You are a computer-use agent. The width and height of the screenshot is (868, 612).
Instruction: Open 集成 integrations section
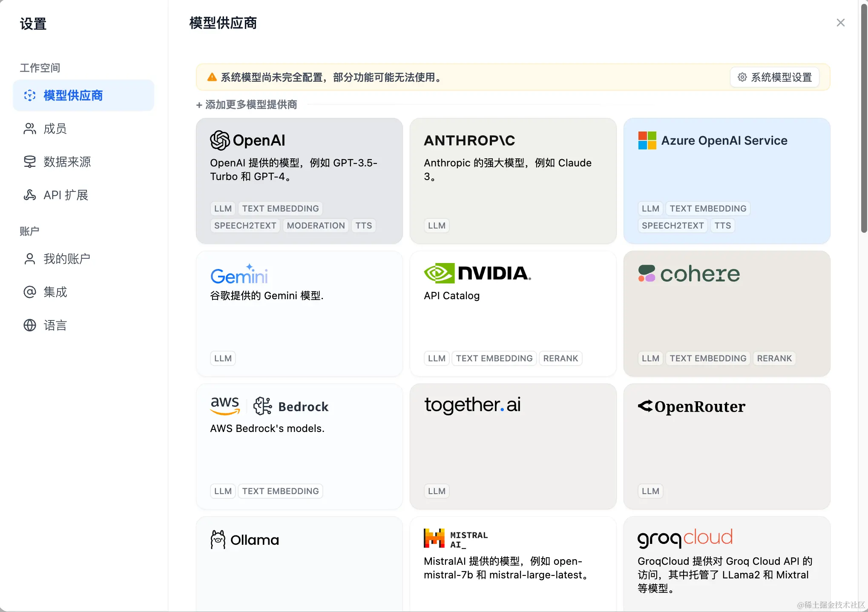(55, 292)
